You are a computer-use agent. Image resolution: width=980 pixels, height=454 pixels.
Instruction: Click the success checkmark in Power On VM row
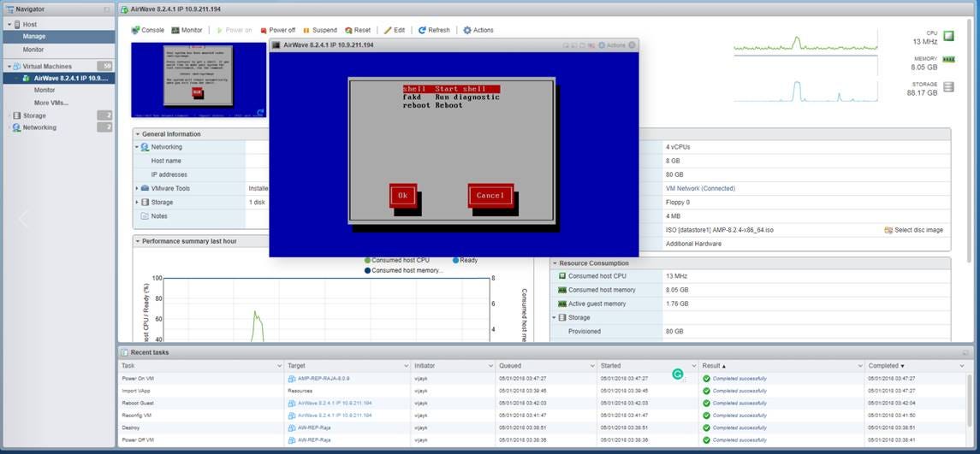click(x=706, y=379)
